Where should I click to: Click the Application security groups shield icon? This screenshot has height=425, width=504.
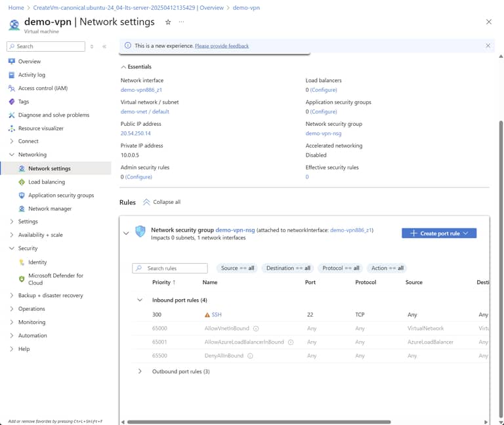tap(22, 195)
